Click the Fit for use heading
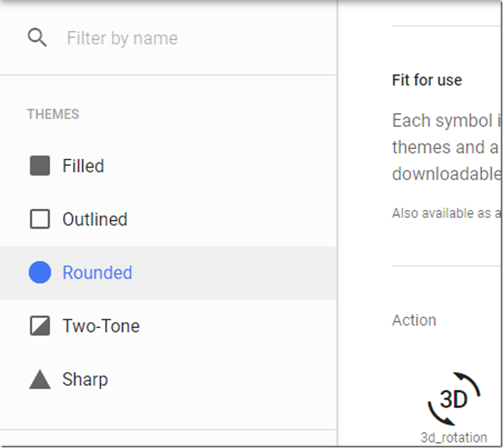Viewport: 503px width, 448px height. (x=427, y=80)
